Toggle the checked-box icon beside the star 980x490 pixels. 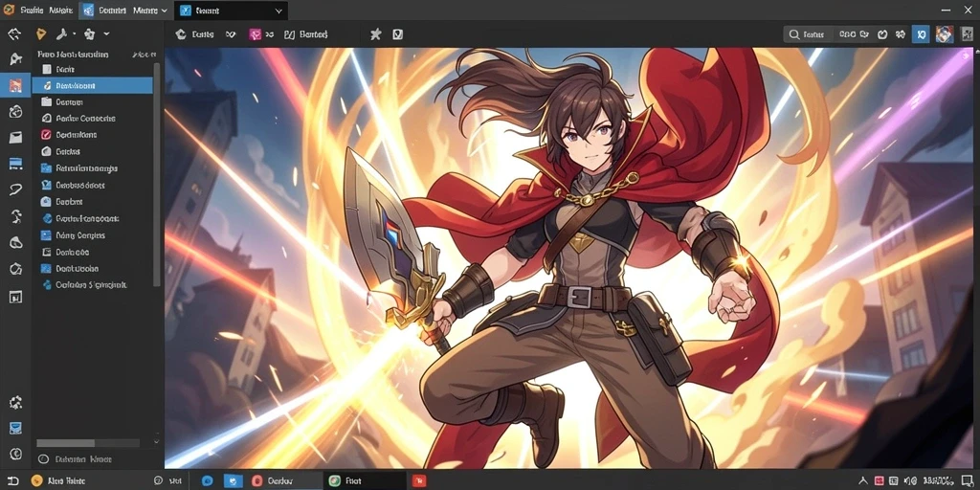[x=397, y=34]
